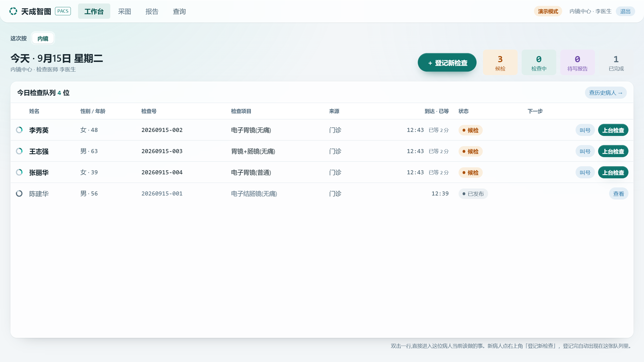
Task: Click arrival time 12:39 for 陈建华
Action: [440, 194]
